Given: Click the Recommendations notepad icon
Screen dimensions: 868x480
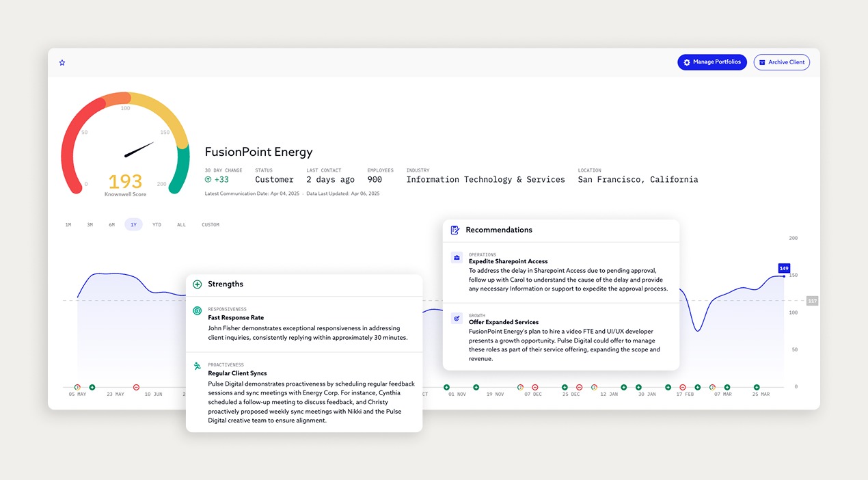Looking at the screenshot, I should coord(455,230).
